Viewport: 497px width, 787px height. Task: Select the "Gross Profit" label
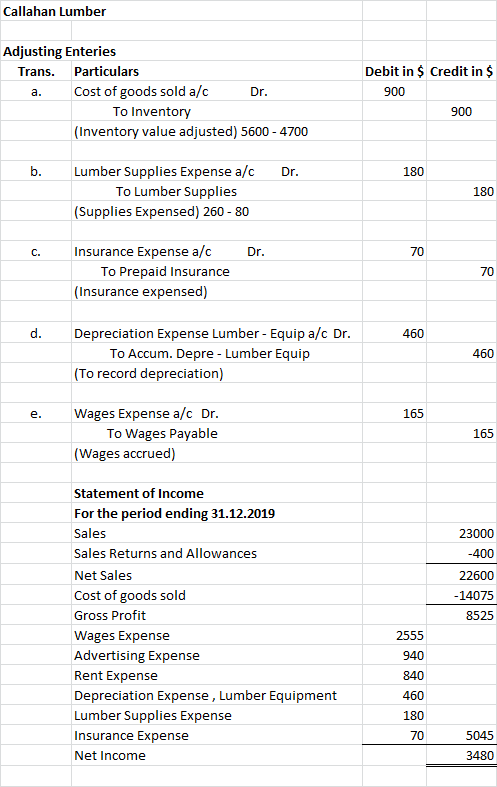point(110,616)
